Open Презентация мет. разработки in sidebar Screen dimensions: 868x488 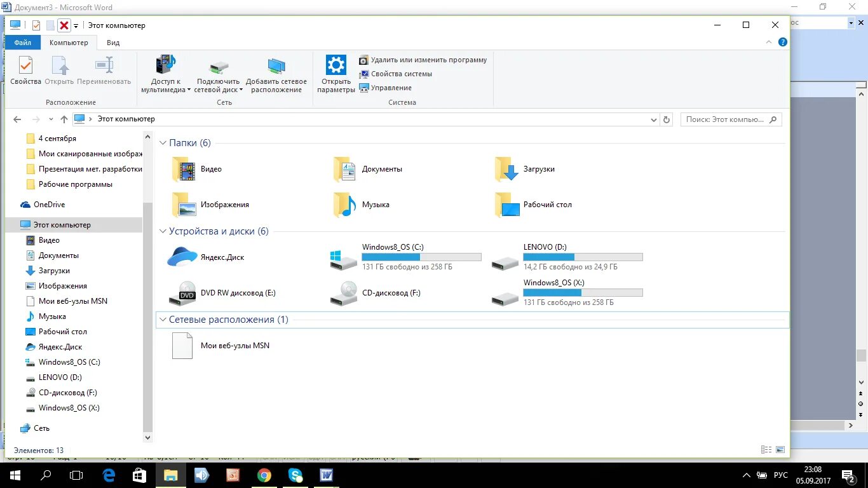[83, 169]
